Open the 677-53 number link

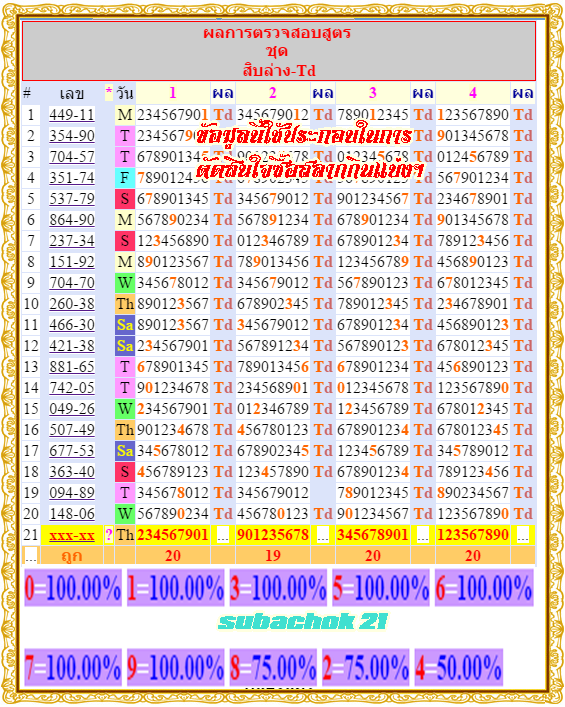(72, 451)
